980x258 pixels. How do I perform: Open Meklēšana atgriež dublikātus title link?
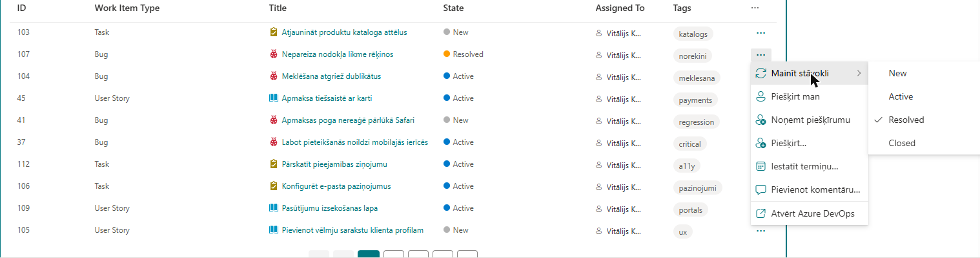(x=331, y=76)
